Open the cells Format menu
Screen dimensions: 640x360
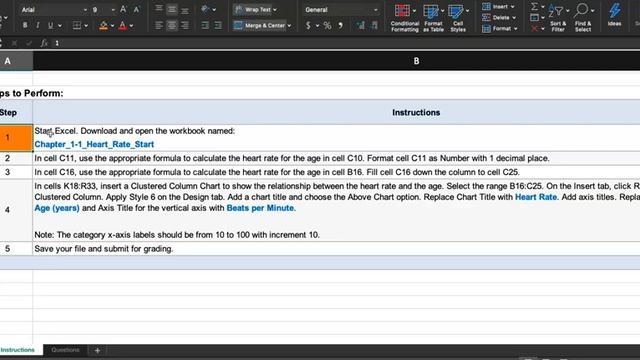pyautogui.click(x=500, y=29)
